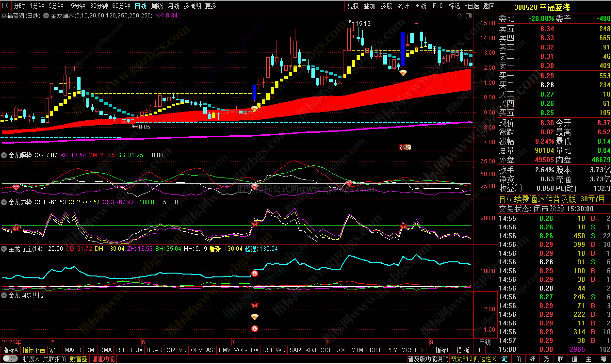
Task: Switch to 周线 weekly period tab
Action: pyautogui.click(x=157, y=6)
